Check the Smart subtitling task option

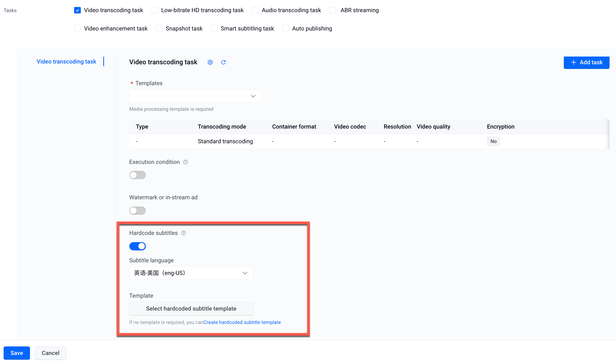[x=214, y=28]
